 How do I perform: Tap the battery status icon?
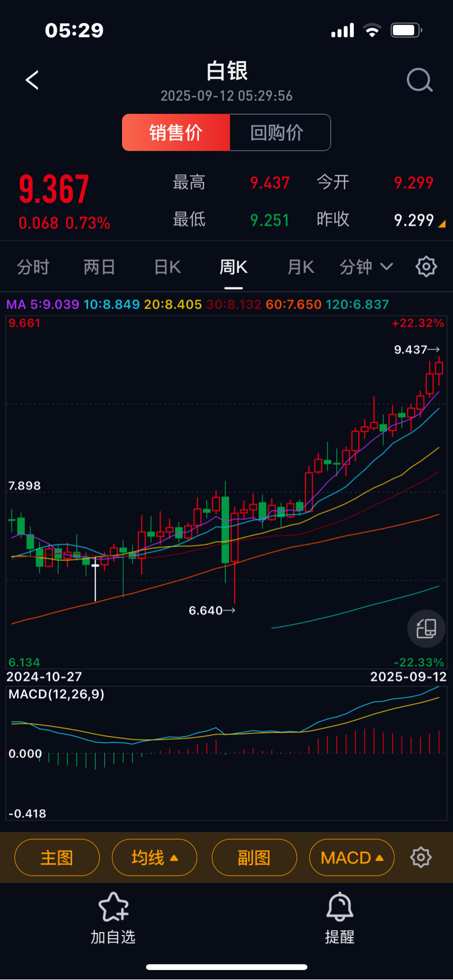(406, 31)
